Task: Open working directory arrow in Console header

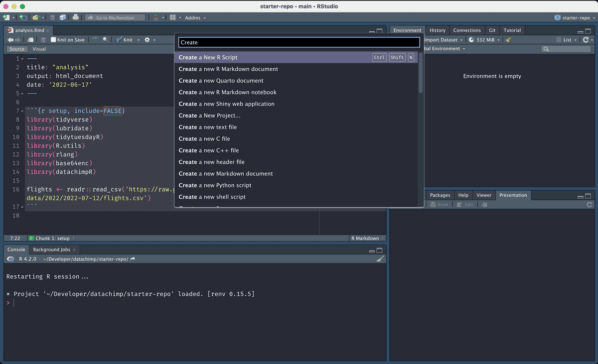Action: pyautogui.click(x=133, y=259)
